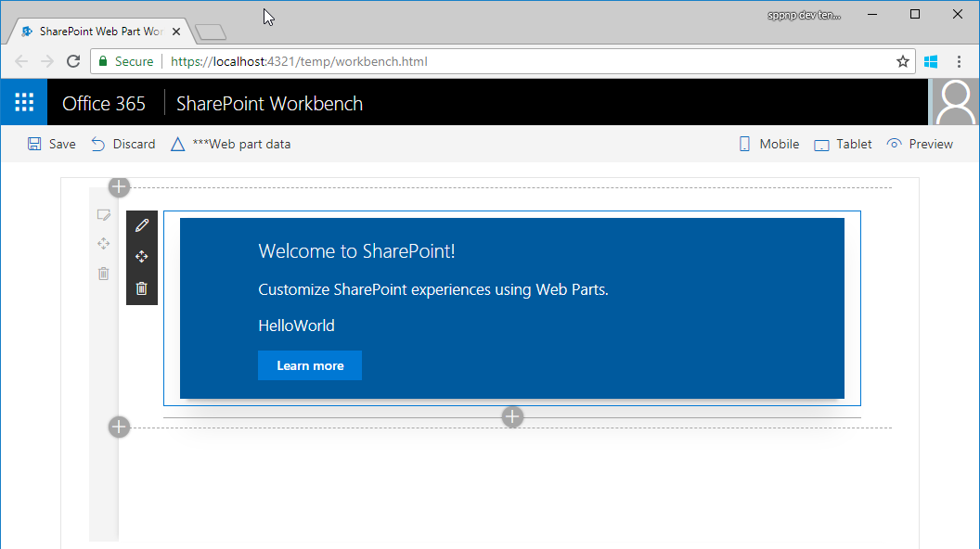Click the section edit icon in the left margin
The image size is (980, 549).
[104, 214]
